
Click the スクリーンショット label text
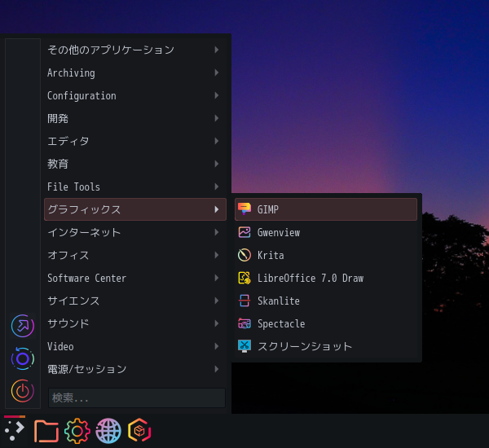pos(305,346)
